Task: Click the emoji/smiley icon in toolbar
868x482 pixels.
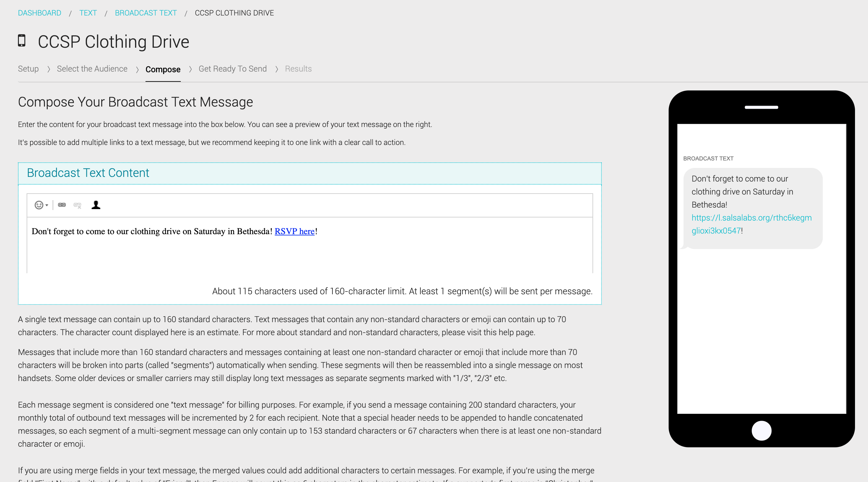Action: pyautogui.click(x=39, y=205)
